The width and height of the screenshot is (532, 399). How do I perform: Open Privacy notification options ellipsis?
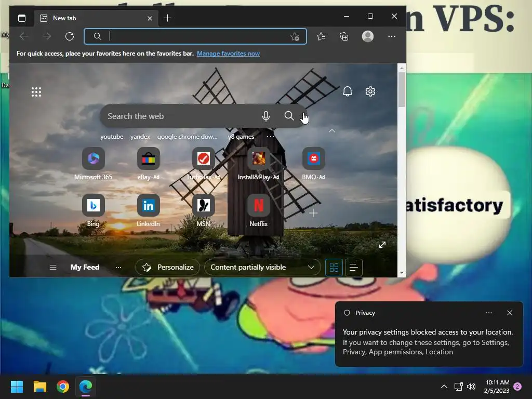[x=488, y=313]
